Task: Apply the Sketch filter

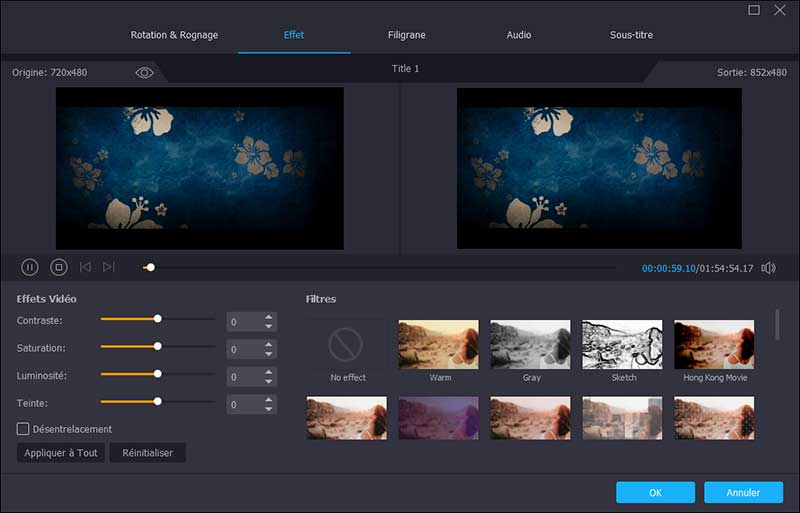Action: pyautogui.click(x=622, y=345)
